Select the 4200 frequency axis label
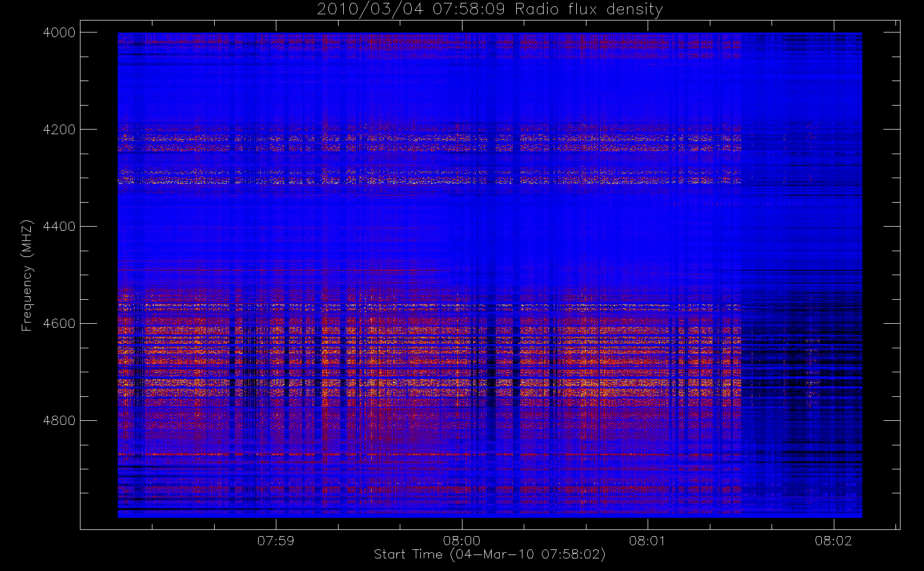924x571 pixels. pyautogui.click(x=59, y=130)
